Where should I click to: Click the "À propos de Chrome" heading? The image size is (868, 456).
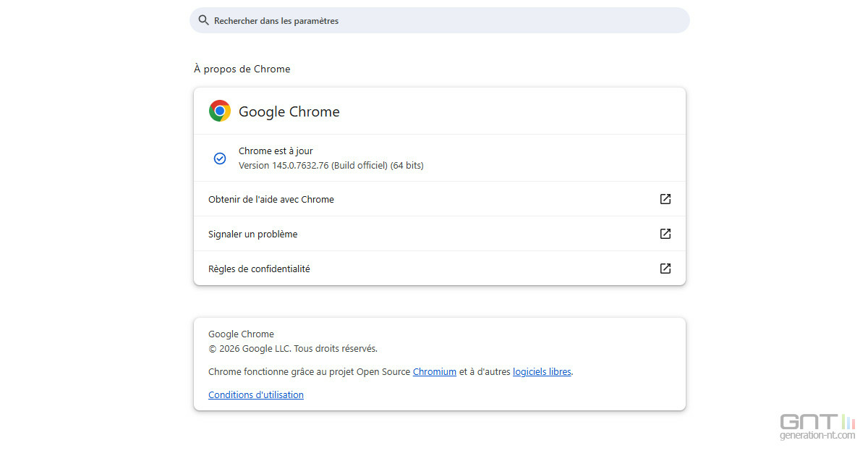pyautogui.click(x=242, y=69)
